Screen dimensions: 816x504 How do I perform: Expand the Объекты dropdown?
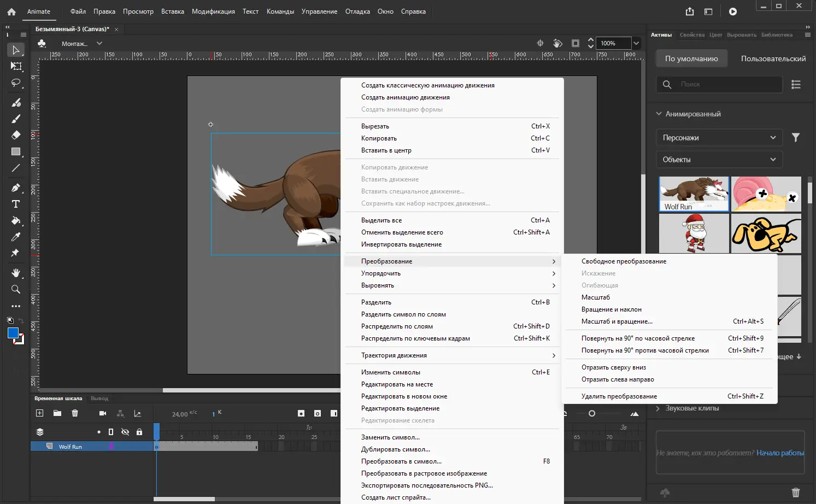tap(719, 160)
